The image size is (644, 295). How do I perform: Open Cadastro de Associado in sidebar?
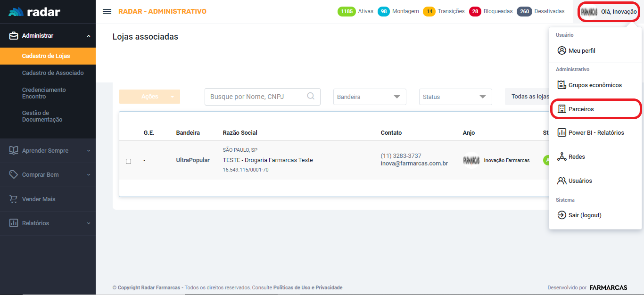pyautogui.click(x=53, y=73)
